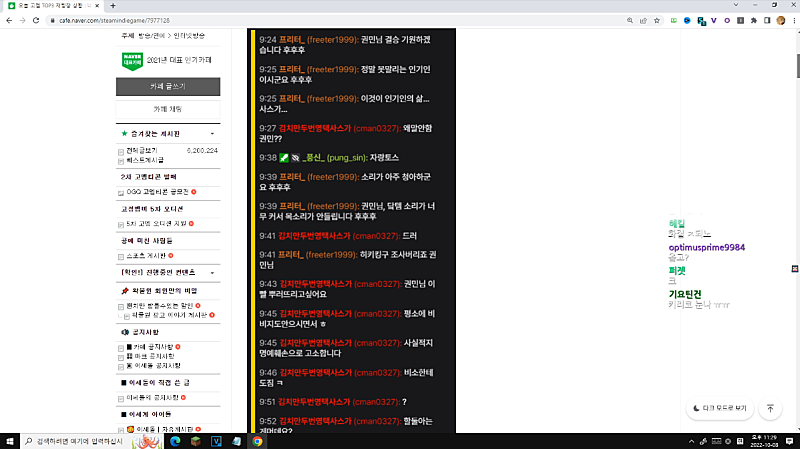Click username pung_sin at 9:38
Screen dimensions: 800x449
[347, 158]
